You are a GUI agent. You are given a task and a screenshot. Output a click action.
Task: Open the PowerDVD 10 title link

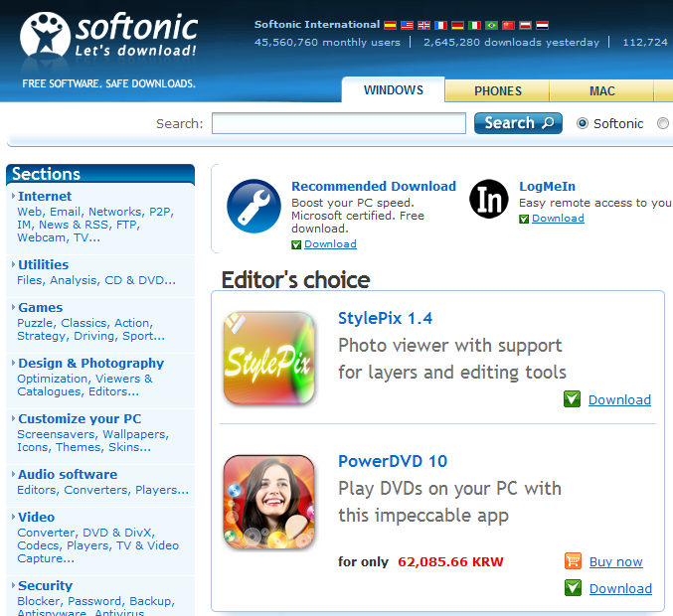click(x=393, y=462)
